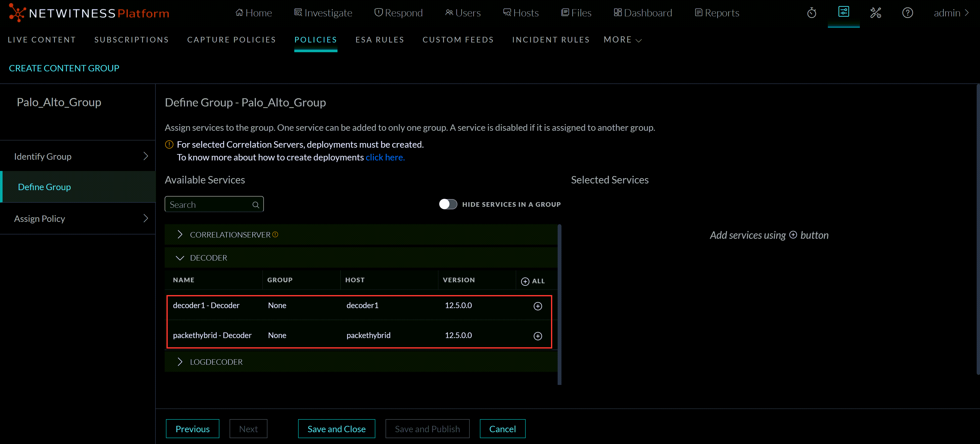Click the wrench tools icon top right
The height and width of the screenshot is (444, 980).
coord(876,13)
